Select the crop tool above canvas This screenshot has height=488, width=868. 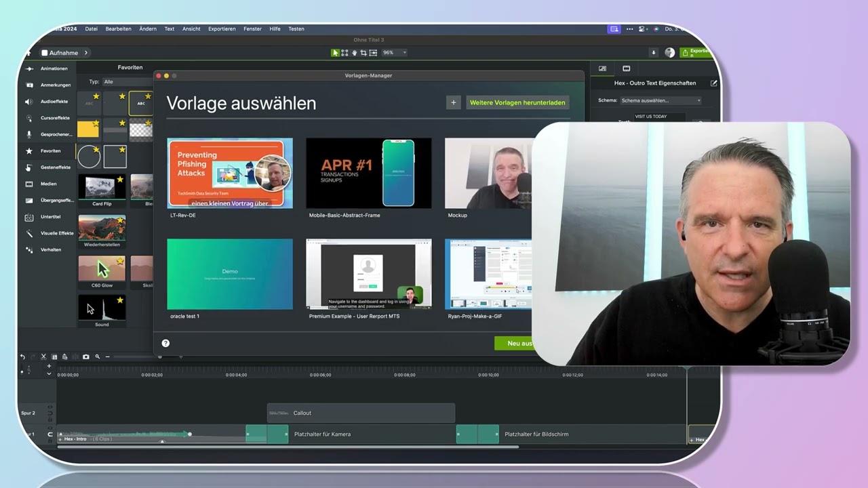coord(363,53)
